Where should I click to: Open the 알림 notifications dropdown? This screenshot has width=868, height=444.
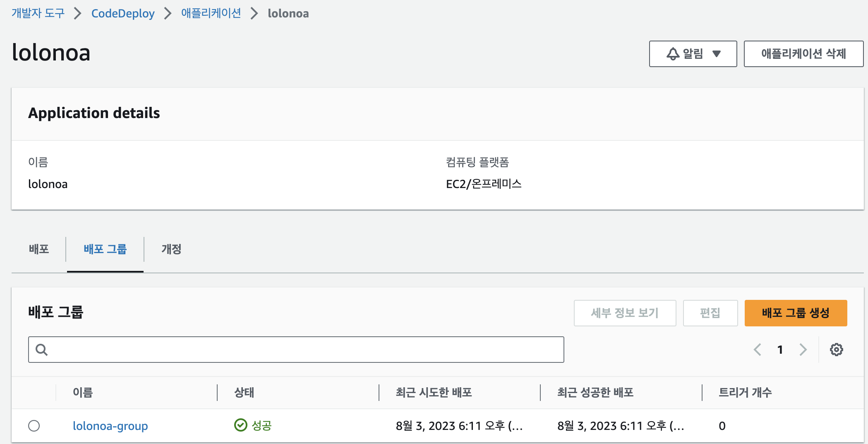pos(693,53)
